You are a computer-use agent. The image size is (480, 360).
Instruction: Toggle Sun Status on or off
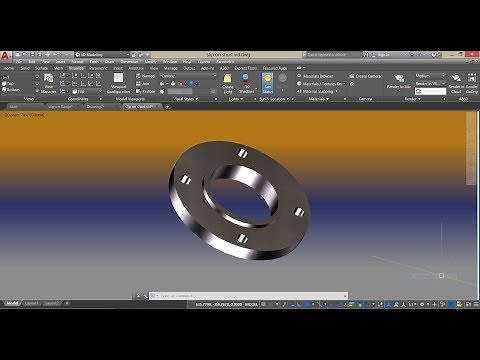coord(267,83)
